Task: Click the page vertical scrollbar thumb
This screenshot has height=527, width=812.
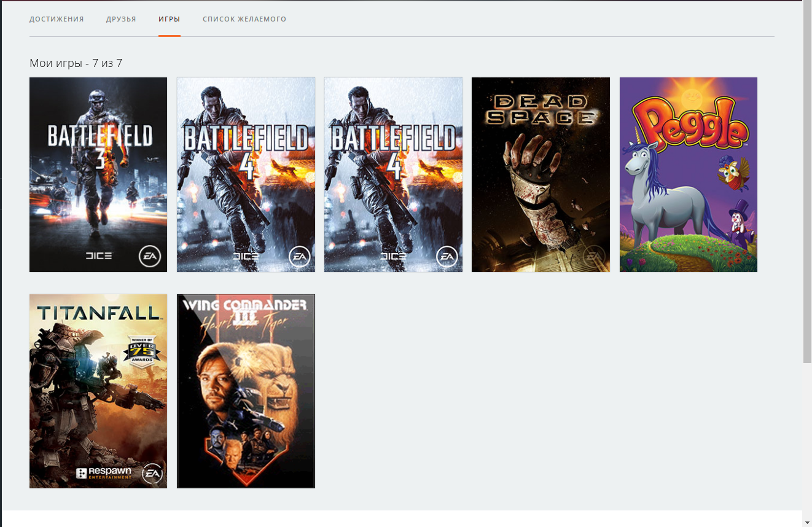Action: point(807,182)
